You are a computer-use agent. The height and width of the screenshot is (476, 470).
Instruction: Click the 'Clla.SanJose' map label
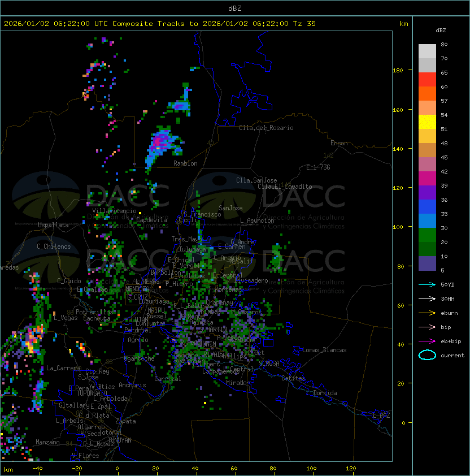256,180
